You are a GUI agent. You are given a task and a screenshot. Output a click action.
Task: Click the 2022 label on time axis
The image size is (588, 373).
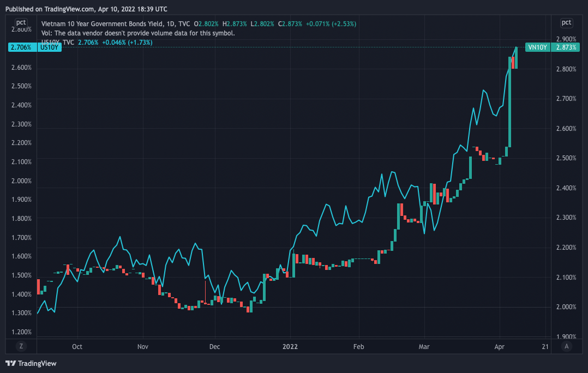tap(290, 346)
